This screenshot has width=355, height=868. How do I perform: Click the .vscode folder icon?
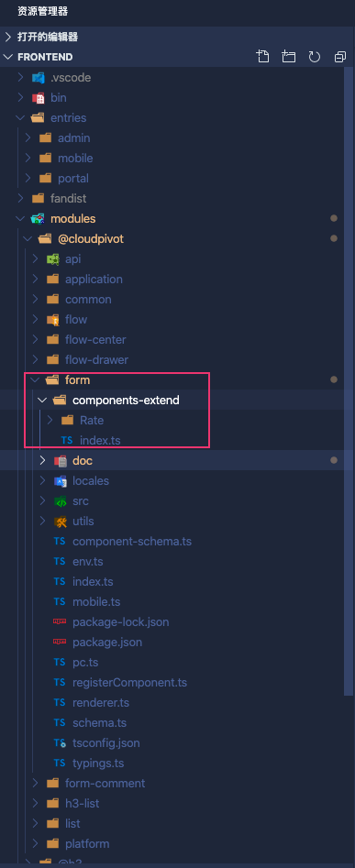(x=38, y=78)
